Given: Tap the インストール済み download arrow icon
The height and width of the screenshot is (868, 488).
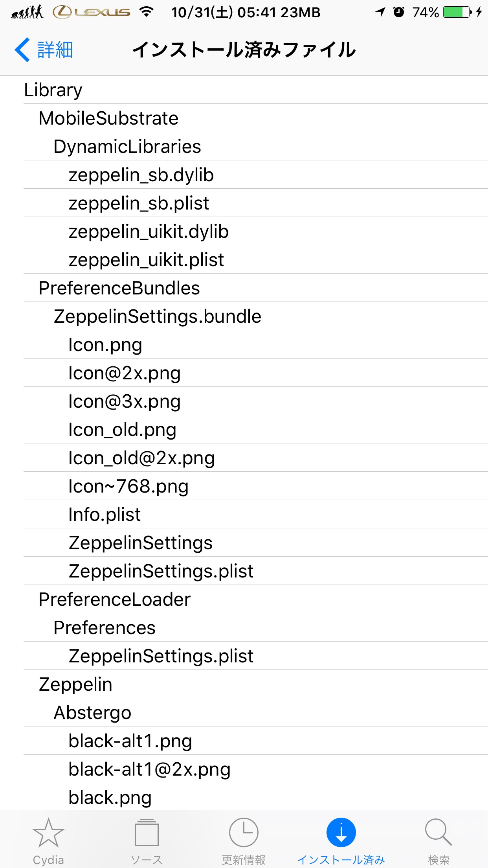Looking at the screenshot, I should (x=341, y=832).
